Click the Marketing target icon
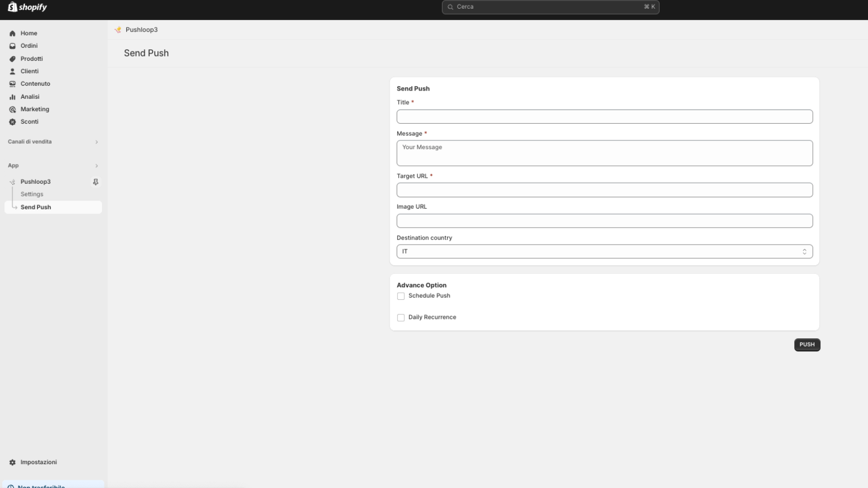868x488 pixels. click(x=12, y=110)
